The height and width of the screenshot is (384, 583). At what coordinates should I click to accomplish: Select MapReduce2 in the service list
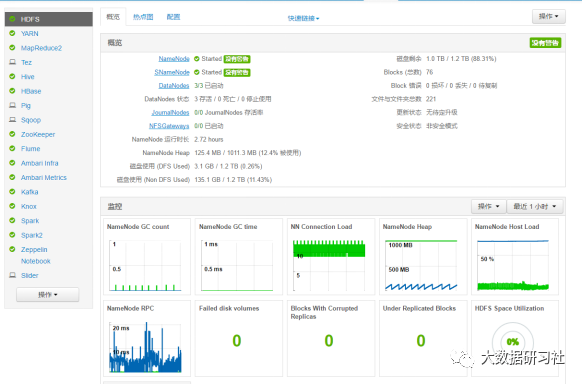coord(41,48)
